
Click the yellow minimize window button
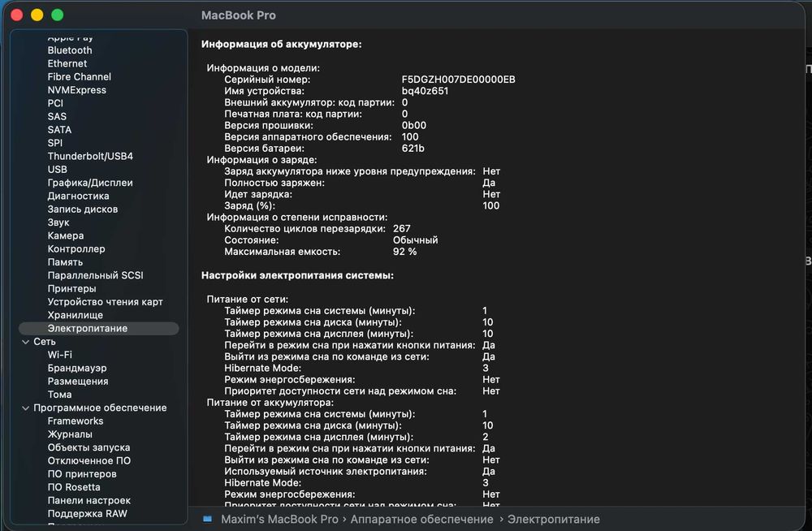[37, 15]
